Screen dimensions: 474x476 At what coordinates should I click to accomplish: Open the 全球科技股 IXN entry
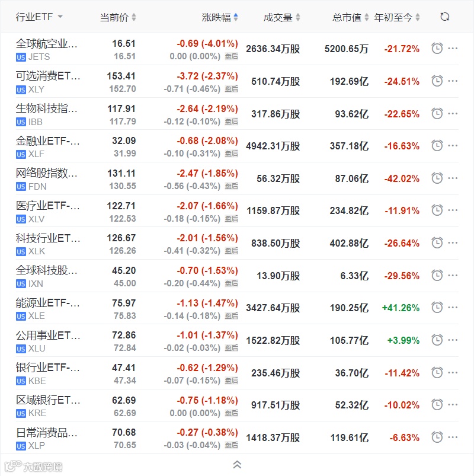pos(47,276)
